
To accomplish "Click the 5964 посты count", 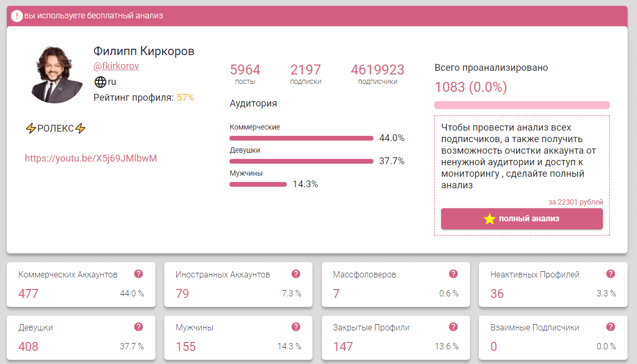I will click(x=245, y=70).
